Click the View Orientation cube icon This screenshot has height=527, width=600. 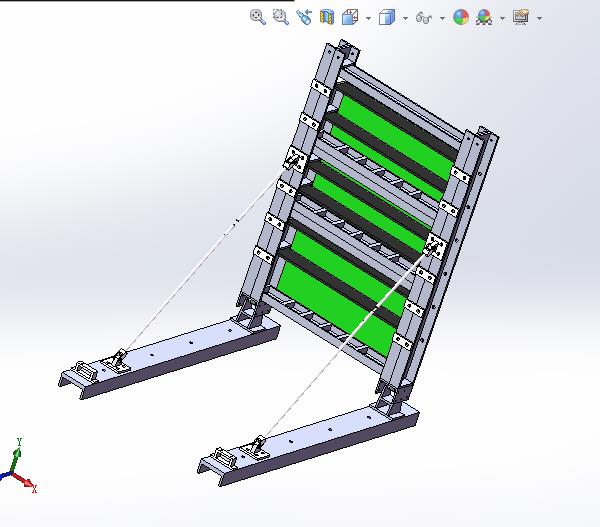(x=350, y=17)
